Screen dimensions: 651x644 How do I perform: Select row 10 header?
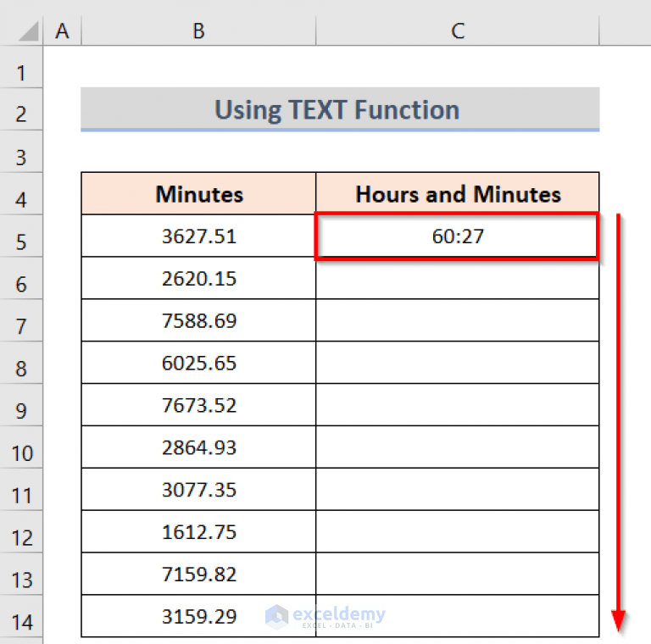(x=21, y=447)
